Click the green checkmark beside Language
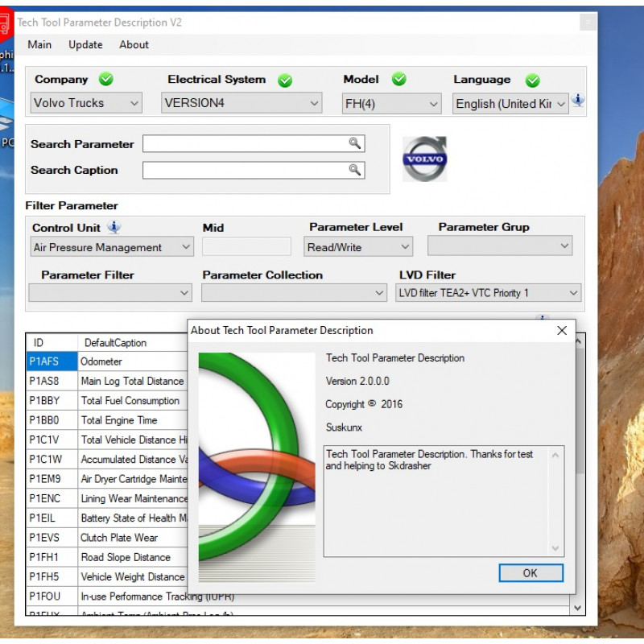 click(531, 79)
